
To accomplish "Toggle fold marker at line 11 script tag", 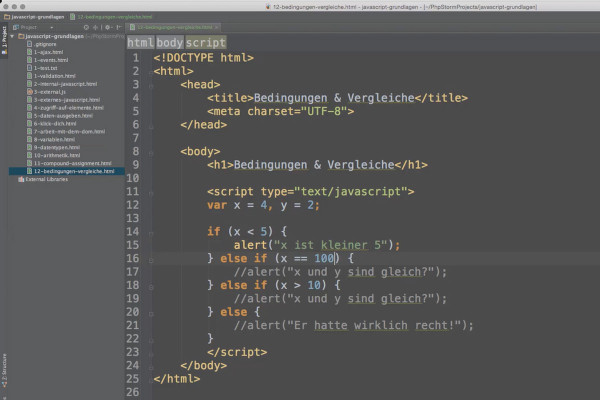I will (x=151, y=193).
